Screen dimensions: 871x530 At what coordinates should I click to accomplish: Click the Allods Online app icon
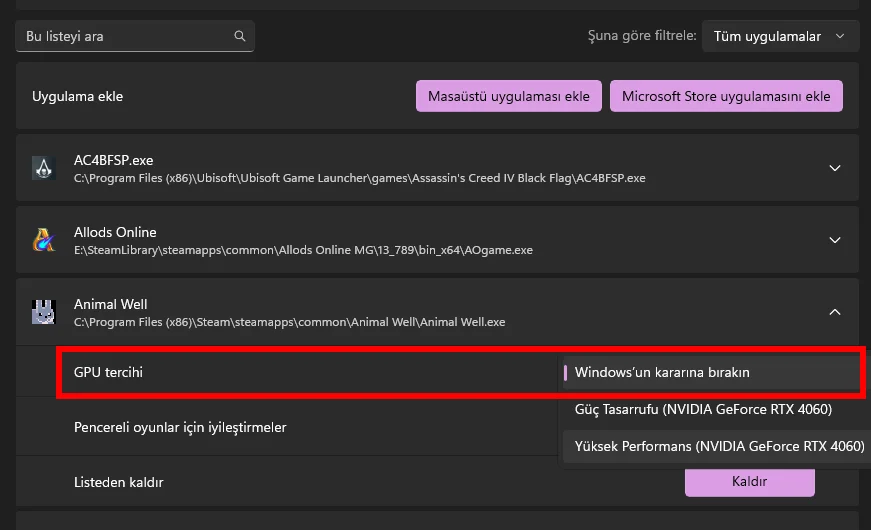[43, 240]
